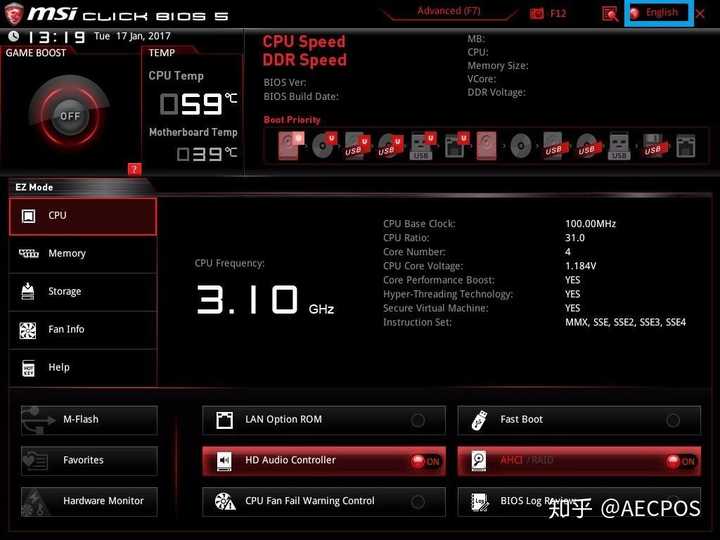Click the 13:19 system clock
Screen dimensions: 720x540
(x=56, y=37)
